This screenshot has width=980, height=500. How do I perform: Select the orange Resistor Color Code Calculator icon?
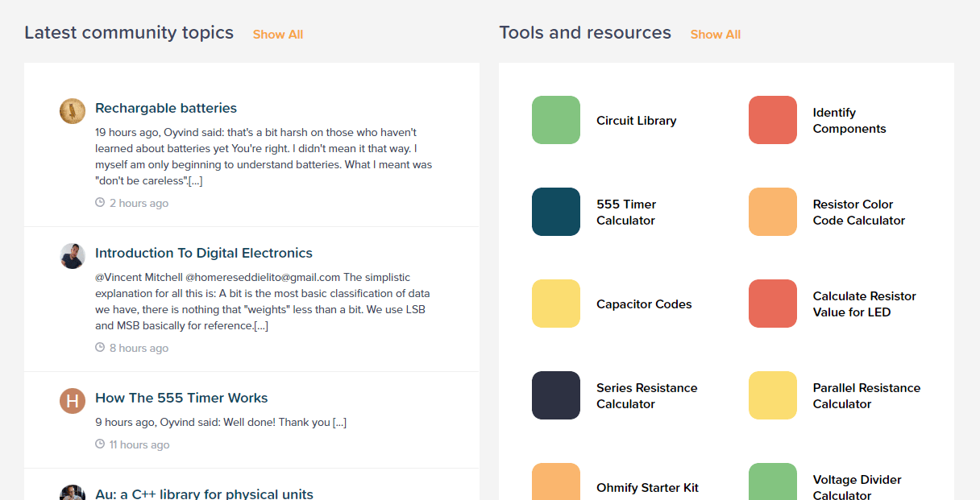772,212
